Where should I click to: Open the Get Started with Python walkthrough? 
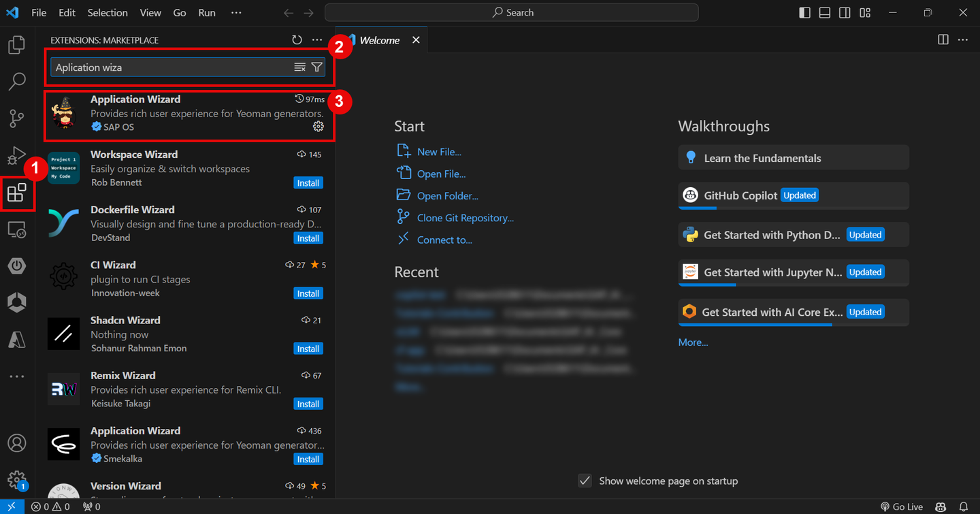[x=794, y=235]
